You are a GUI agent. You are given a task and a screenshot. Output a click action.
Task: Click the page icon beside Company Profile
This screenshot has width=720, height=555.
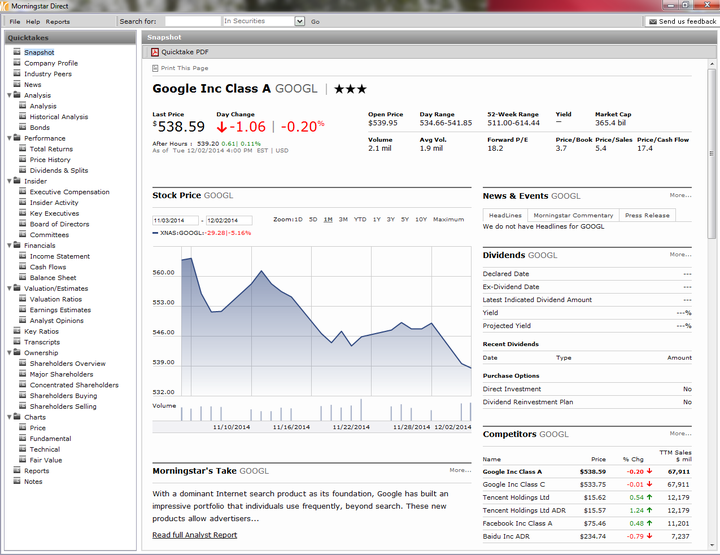[17, 62]
